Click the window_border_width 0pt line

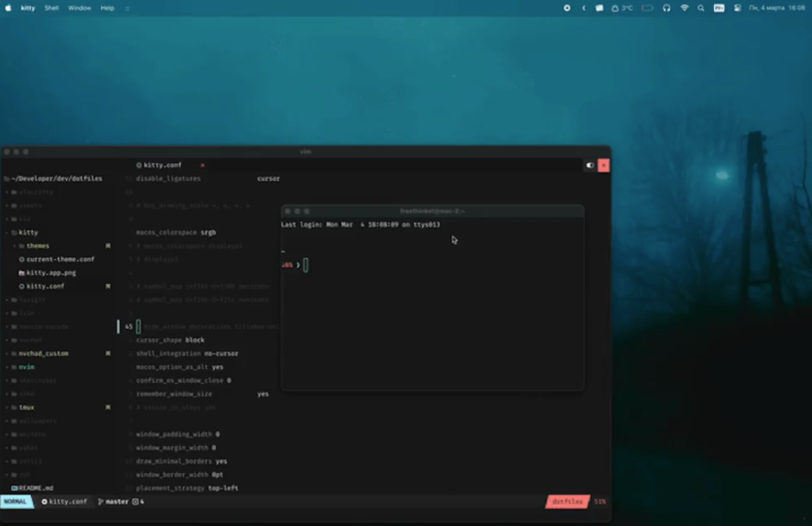tap(180, 475)
